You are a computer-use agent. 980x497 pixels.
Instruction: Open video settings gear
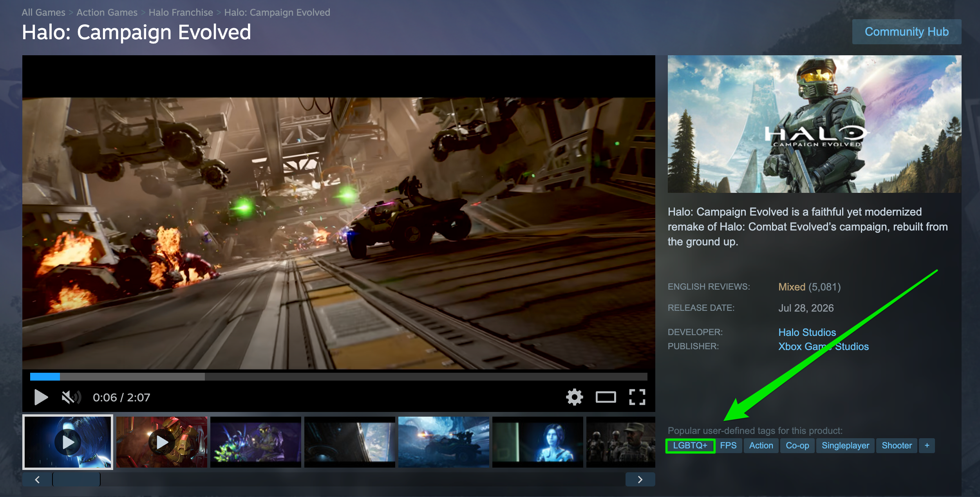[574, 397]
